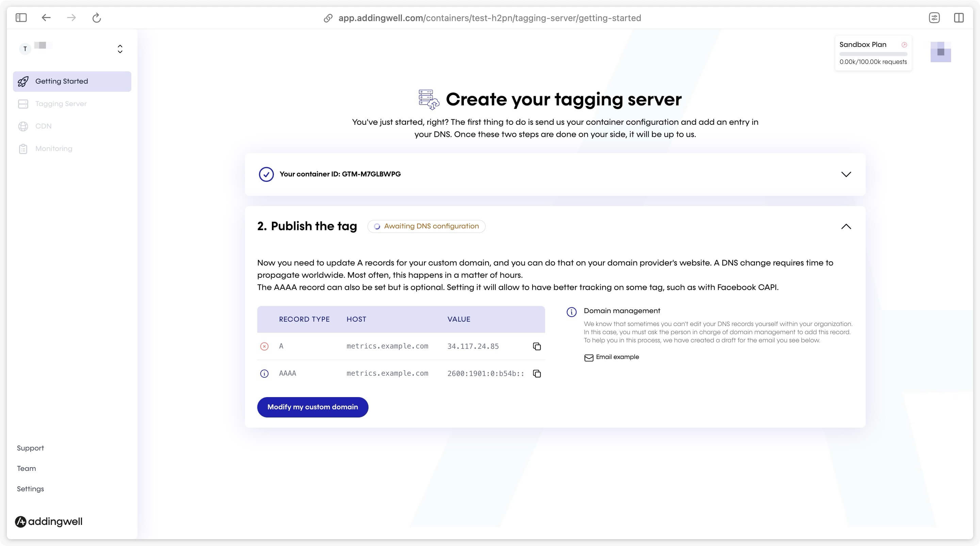
Task: Toggle the browser back navigation arrow
Action: (x=46, y=17)
